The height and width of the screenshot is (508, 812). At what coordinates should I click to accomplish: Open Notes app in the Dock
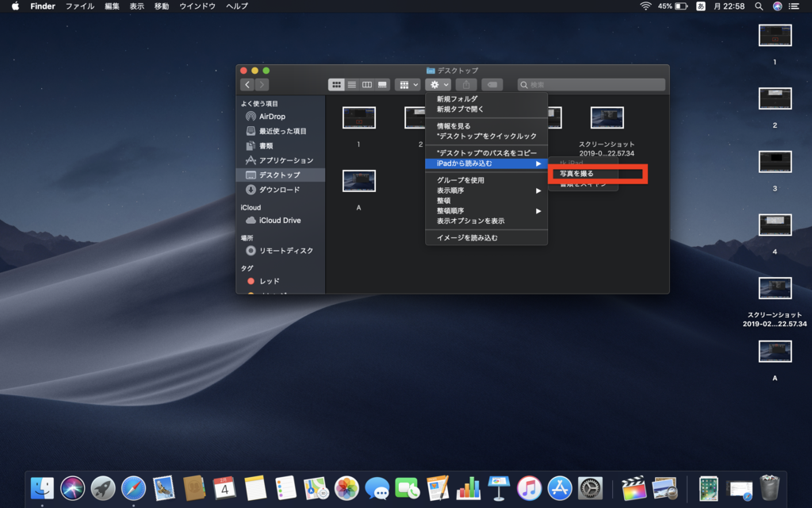(x=255, y=488)
